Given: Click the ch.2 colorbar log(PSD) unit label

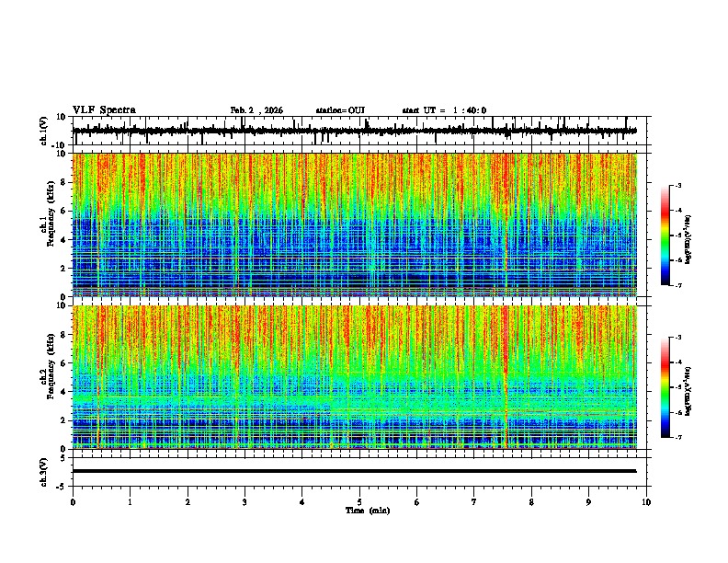Looking at the screenshot, I should [x=688, y=392].
